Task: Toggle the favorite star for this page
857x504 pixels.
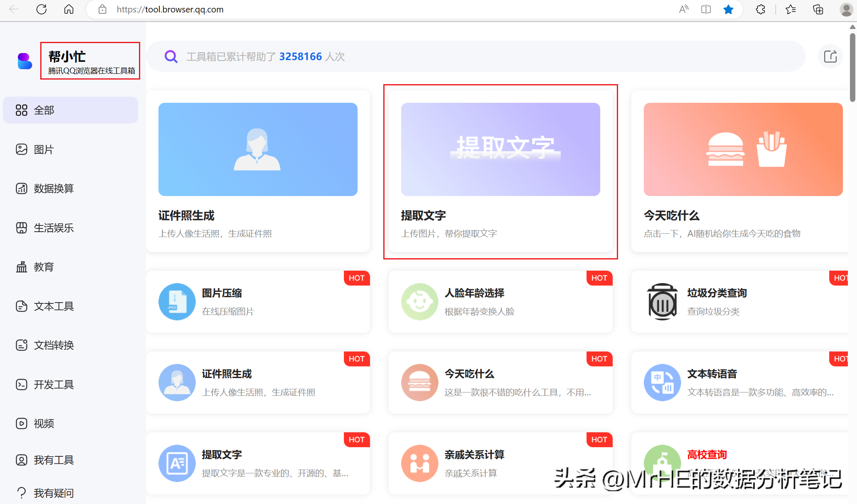Action: (728, 9)
